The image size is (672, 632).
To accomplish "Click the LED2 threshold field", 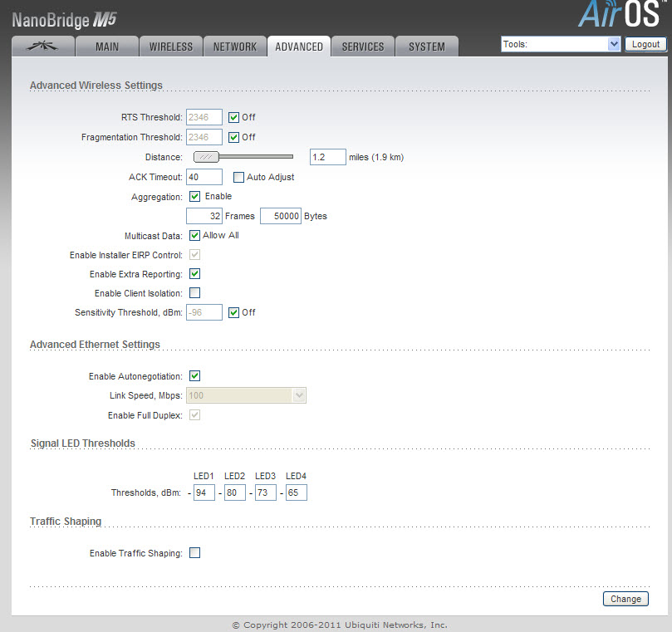I will [x=235, y=492].
